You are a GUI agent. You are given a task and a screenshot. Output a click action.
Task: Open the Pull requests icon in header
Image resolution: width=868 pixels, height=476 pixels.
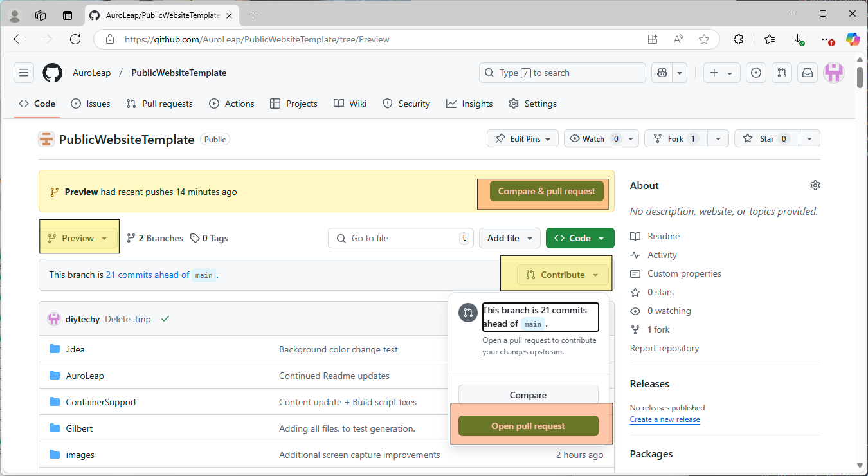pyautogui.click(x=781, y=73)
